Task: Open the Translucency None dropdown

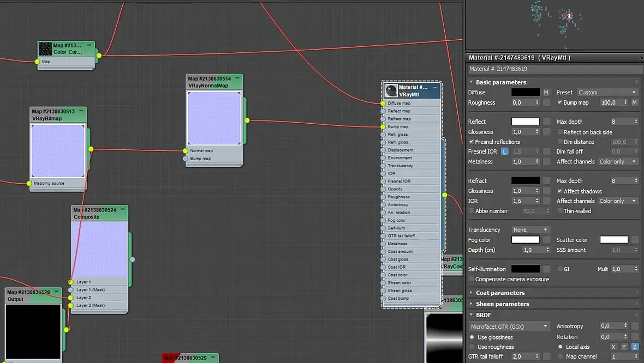Action: (x=530, y=229)
